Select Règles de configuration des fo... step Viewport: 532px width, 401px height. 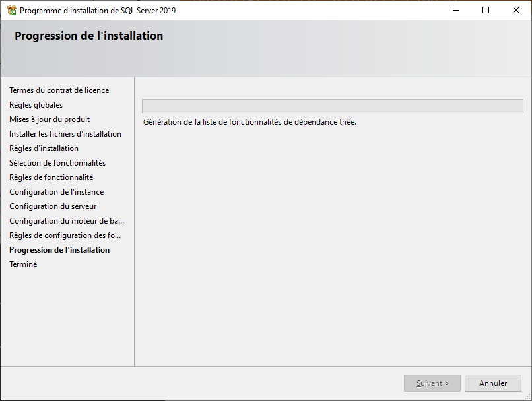(x=65, y=235)
